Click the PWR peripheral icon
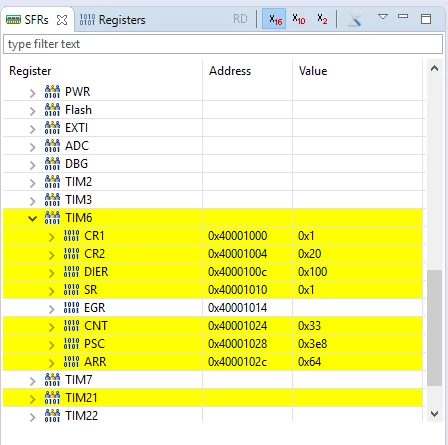Screen dimensions: 448x445 52,91
